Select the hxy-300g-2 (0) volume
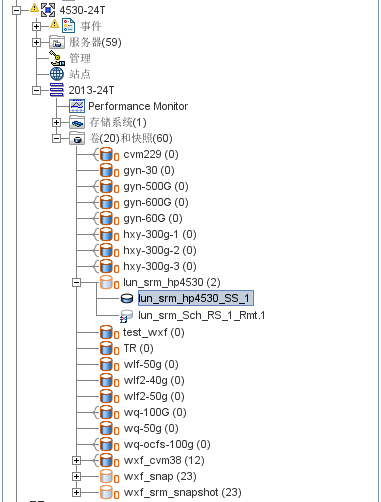The height and width of the screenshot is (502, 381). click(x=160, y=250)
